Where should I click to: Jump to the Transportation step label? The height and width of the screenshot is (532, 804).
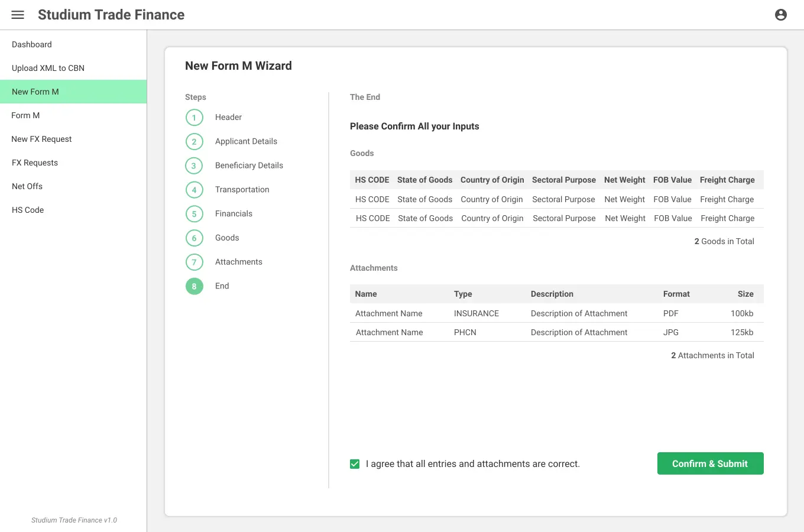tap(242, 189)
